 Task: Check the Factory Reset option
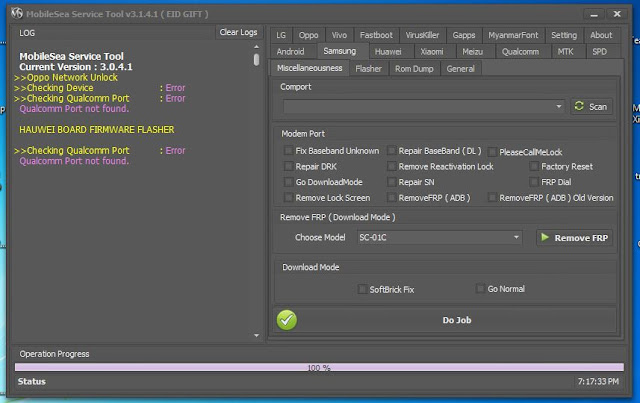[x=534, y=166]
